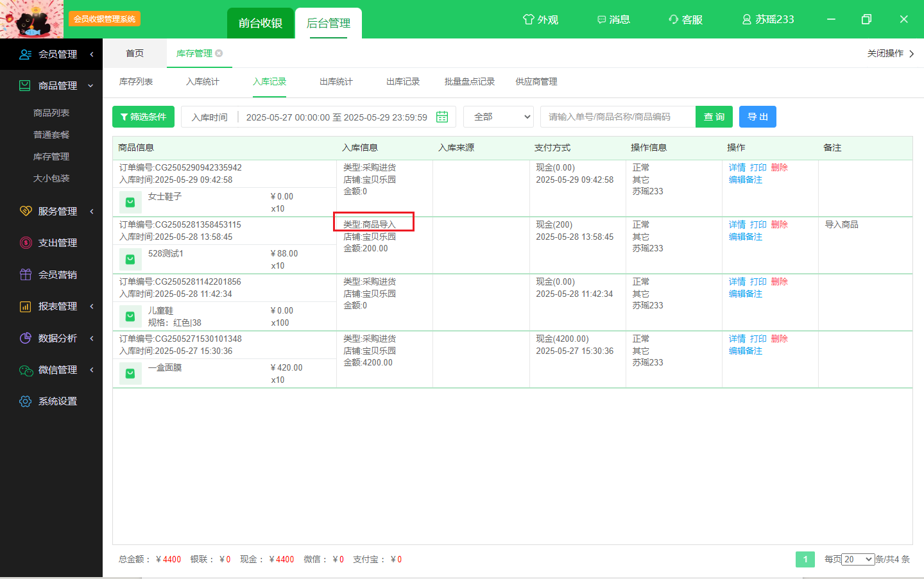Click the 导出 export button
This screenshot has height=579, width=924.
coord(758,117)
